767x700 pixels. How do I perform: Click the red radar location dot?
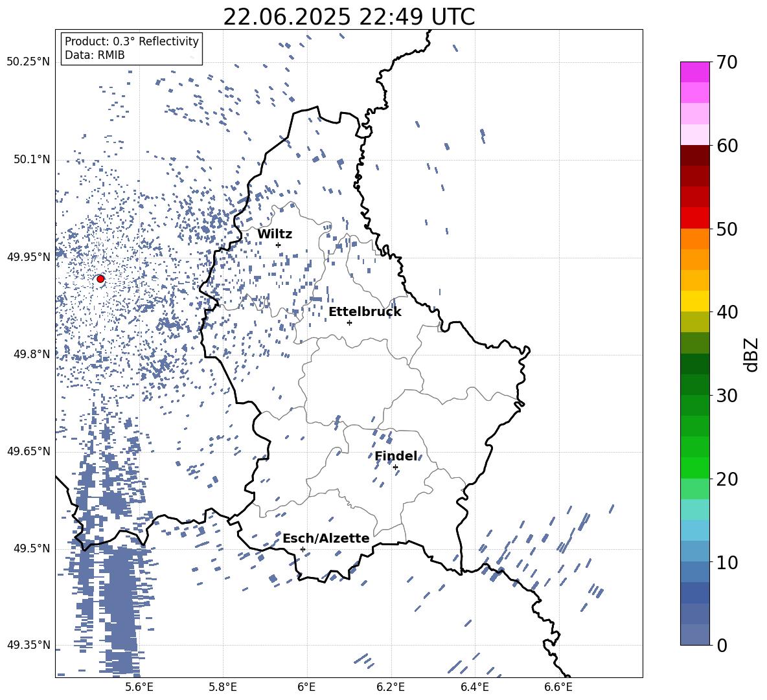click(x=100, y=279)
